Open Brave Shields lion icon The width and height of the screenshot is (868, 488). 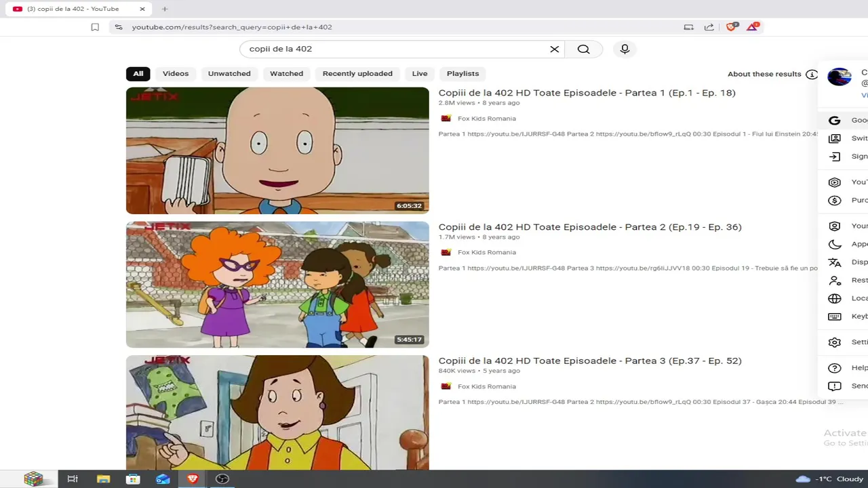tap(731, 27)
